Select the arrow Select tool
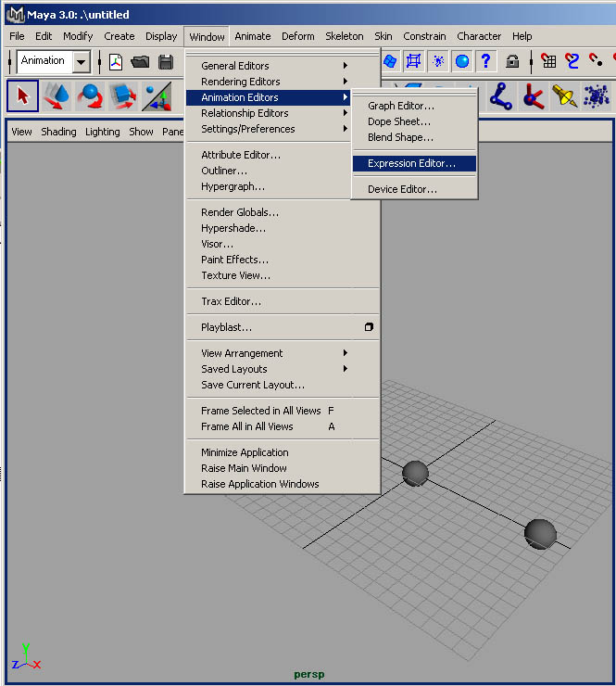Image resolution: width=616 pixels, height=686 pixels. click(23, 95)
